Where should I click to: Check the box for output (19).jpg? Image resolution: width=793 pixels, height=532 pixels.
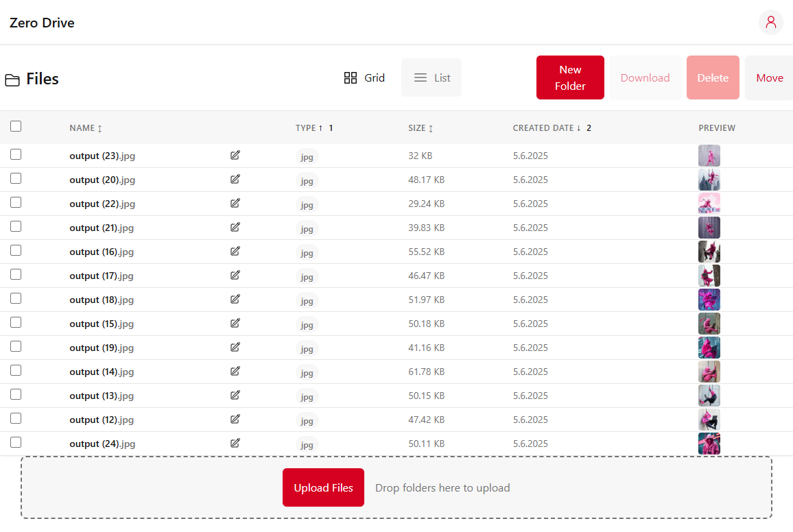pos(16,346)
